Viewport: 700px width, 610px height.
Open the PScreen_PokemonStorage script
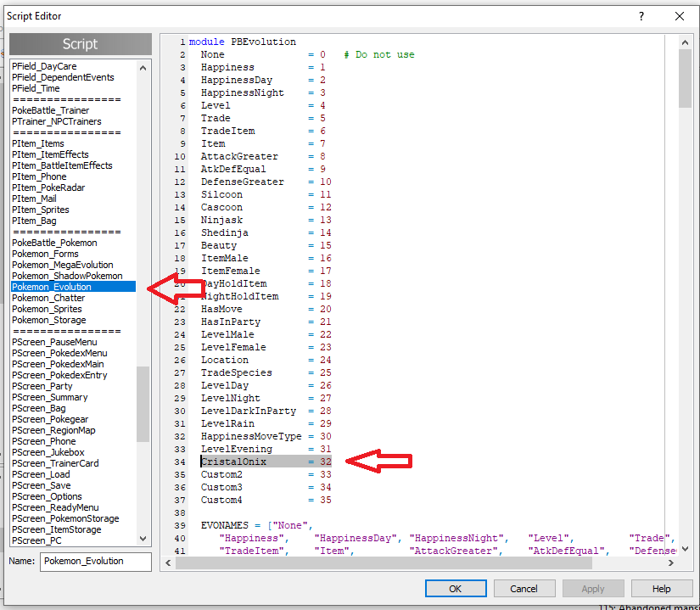(x=65, y=518)
